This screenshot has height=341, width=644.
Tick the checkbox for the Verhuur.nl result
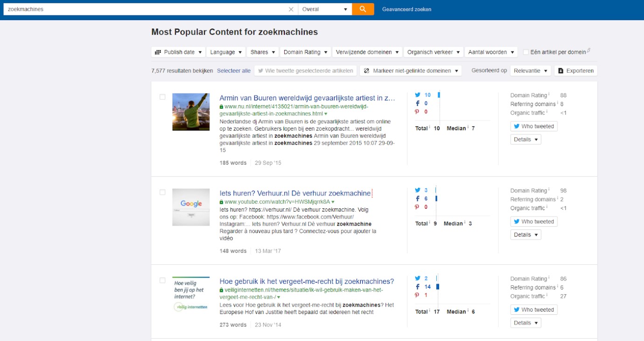click(162, 192)
